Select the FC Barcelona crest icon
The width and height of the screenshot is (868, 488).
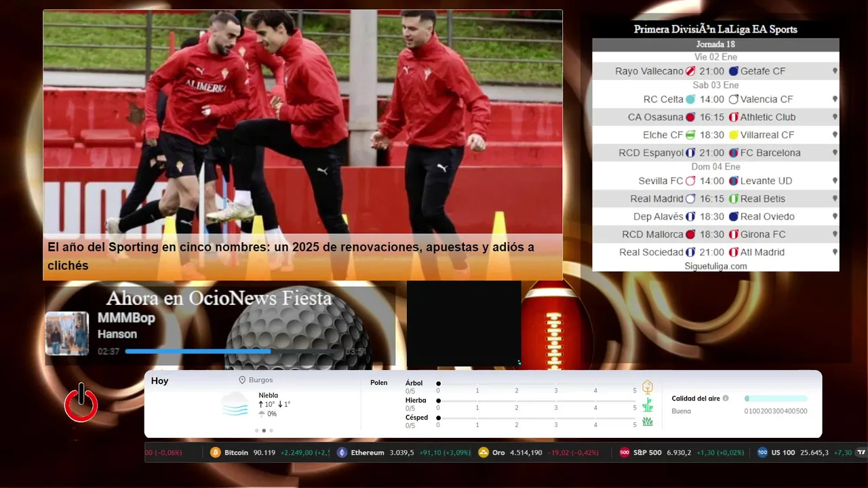pyautogui.click(x=734, y=153)
